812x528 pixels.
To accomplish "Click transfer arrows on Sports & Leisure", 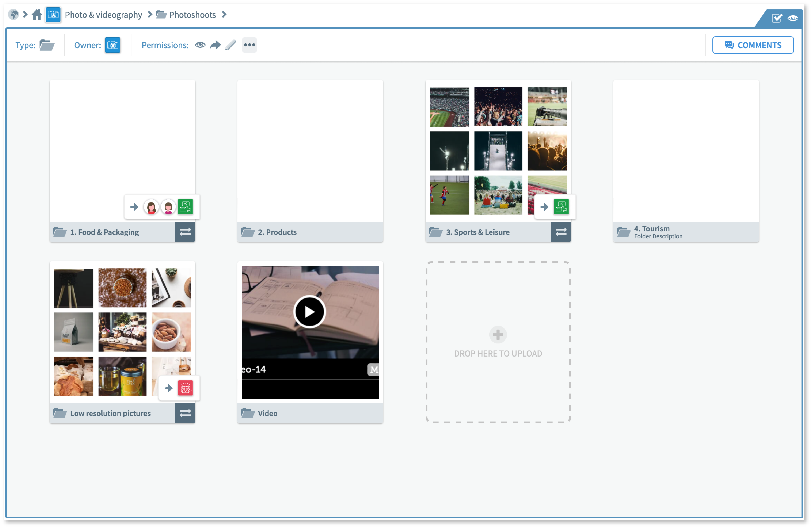I will (x=561, y=232).
